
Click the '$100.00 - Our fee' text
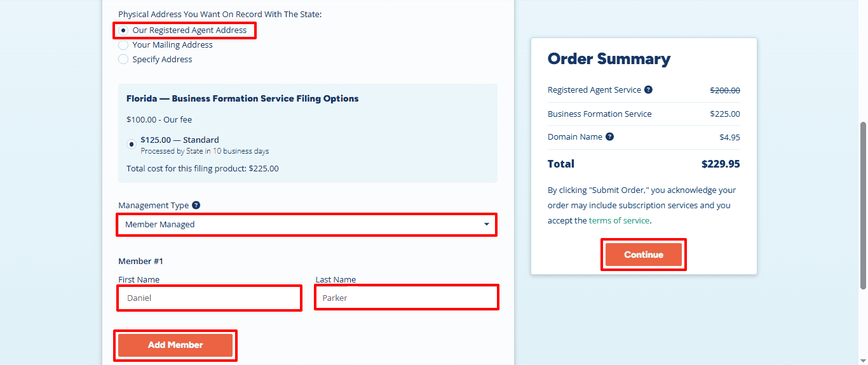pos(159,120)
